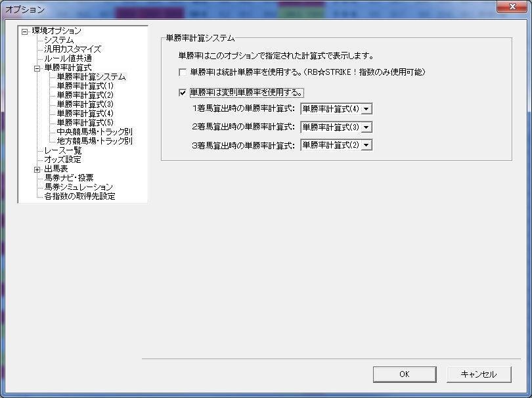The image size is (532, 398).
Task: Select 単勝率計算式(5) in the tree
Action: click(85, 123)
